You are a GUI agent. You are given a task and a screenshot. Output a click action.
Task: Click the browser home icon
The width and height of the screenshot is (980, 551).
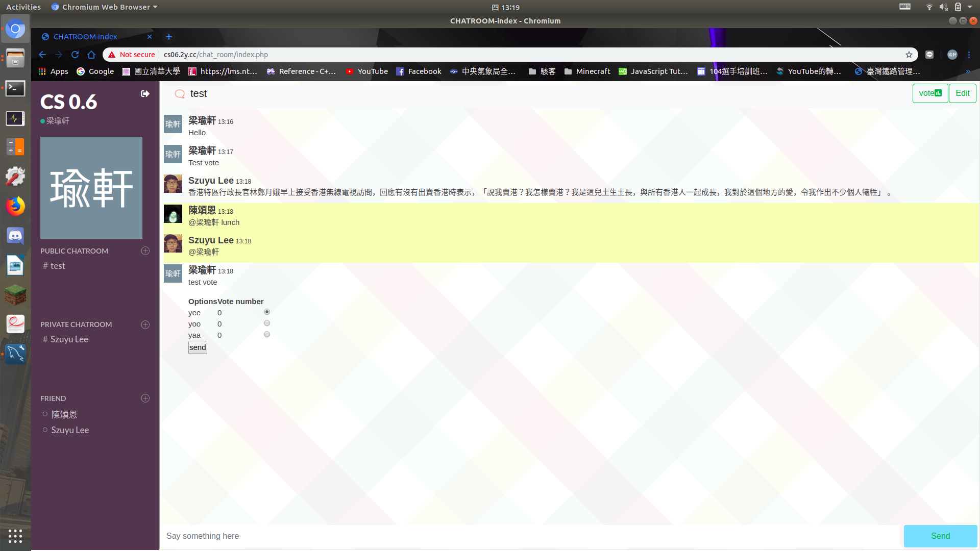91,55
